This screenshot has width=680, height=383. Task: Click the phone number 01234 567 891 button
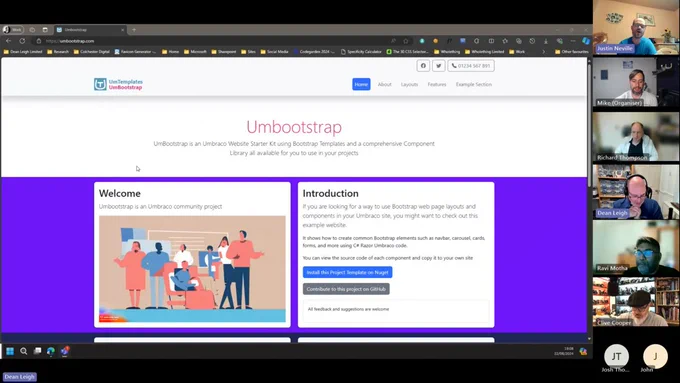click(x=471, y=65)
